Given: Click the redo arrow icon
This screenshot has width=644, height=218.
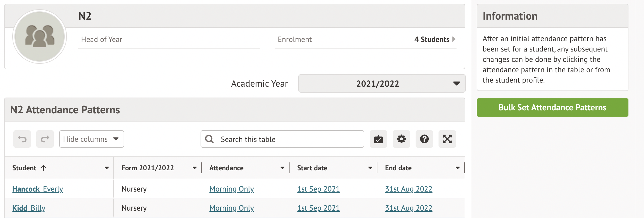Looking at the screenshot, I should pyautogui.click(x=45, y=139).
